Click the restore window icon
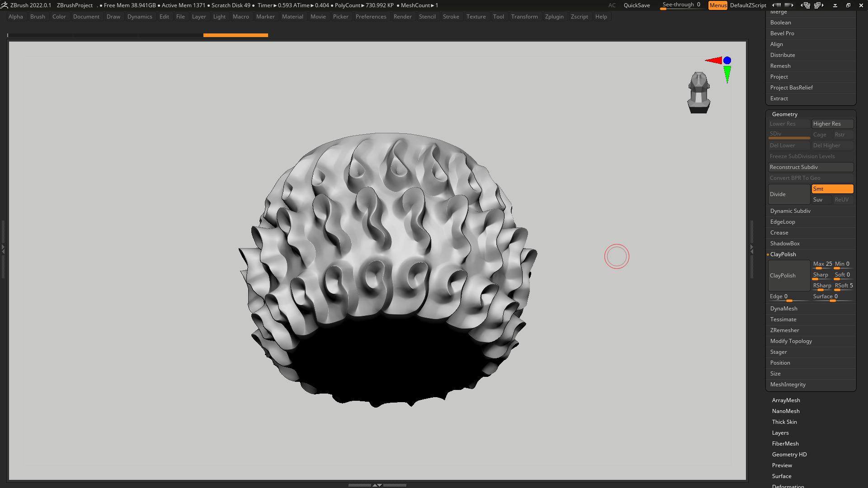 [848, 5]
